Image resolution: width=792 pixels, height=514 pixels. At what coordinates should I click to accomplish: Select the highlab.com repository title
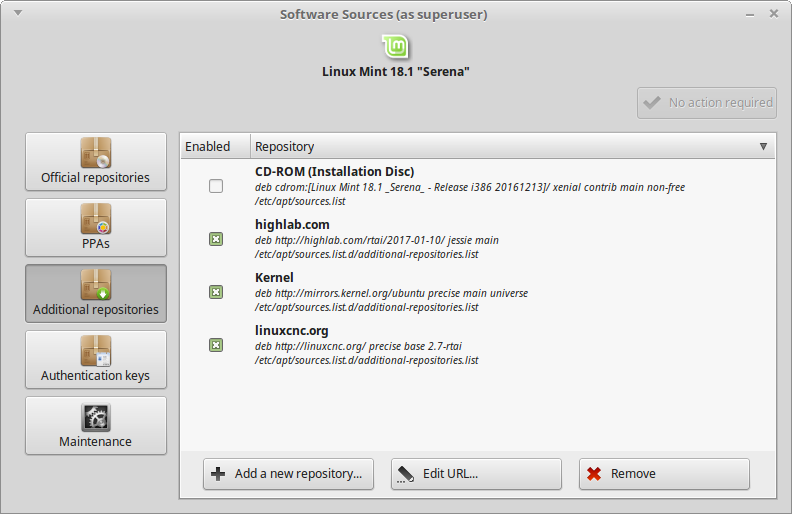tap(292, 225)
